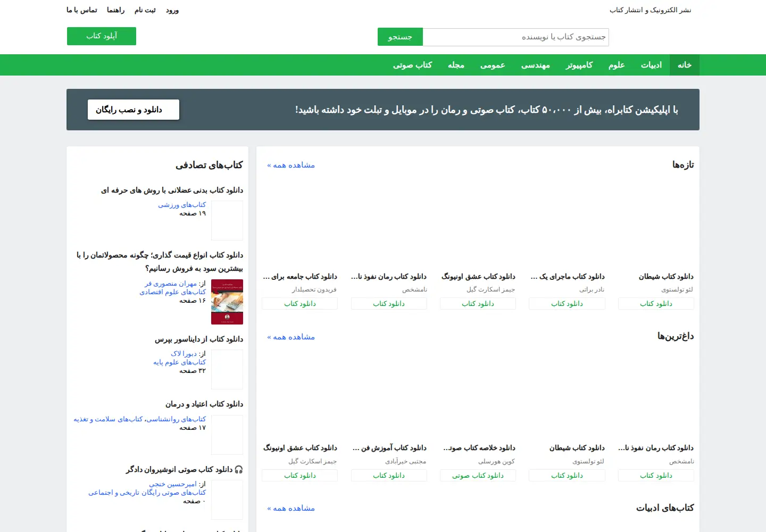The width and height of the screenshot is (766, 532).
Task: Open the title دانلود کتاب آموزش فن
Action: coord(389,448)
